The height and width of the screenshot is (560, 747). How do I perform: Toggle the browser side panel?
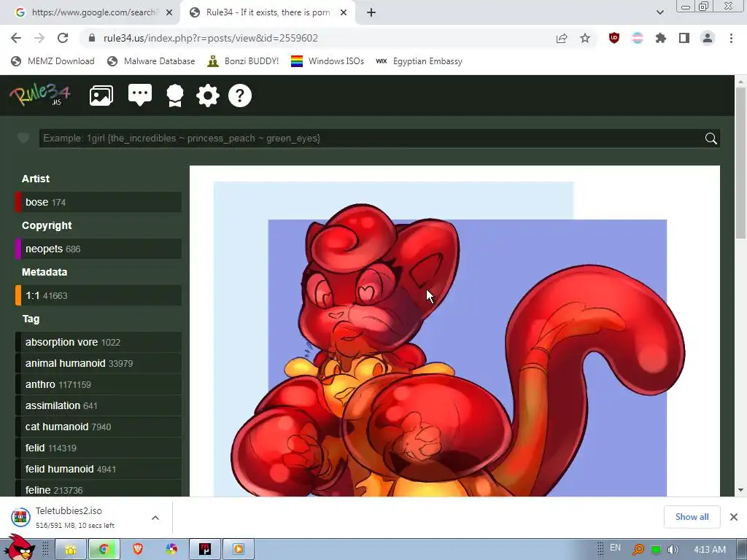pyautogui.click(x=684, y=38)
